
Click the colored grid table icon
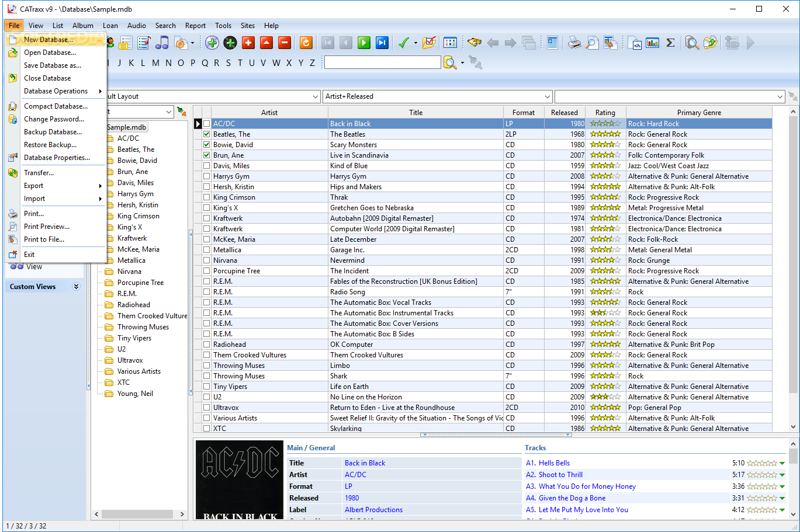[450, 43]
